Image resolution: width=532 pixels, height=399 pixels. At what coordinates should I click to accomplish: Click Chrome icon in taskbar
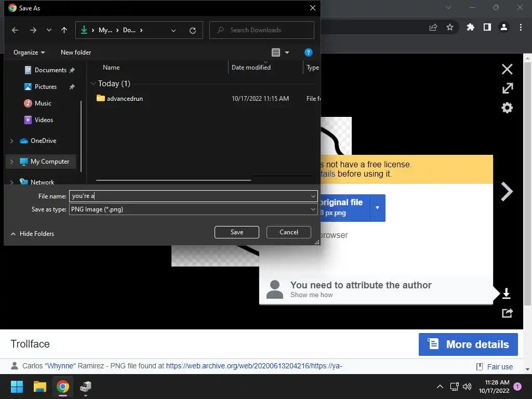(63, 387)
